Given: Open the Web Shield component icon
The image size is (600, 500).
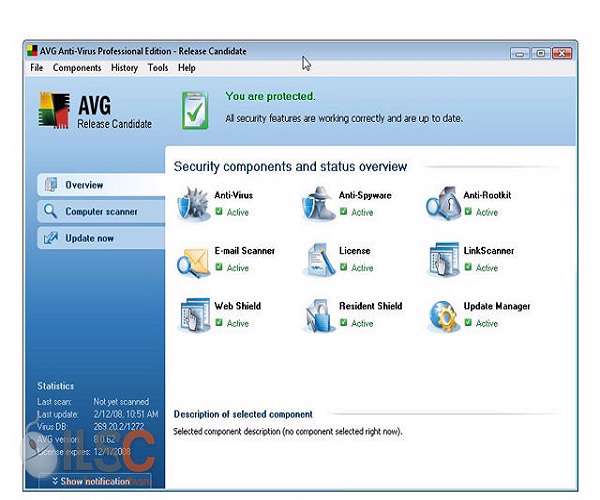Looking at the screenshot, I should 194,315.
